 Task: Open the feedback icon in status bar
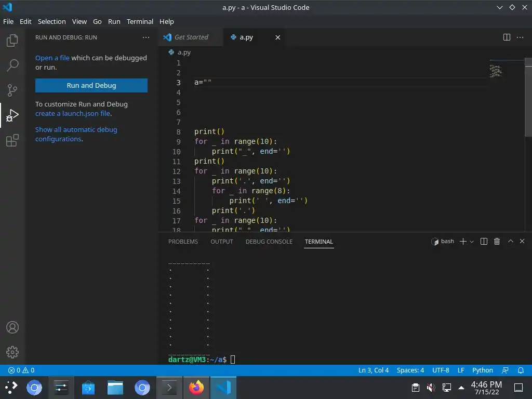tap(505, 370)
